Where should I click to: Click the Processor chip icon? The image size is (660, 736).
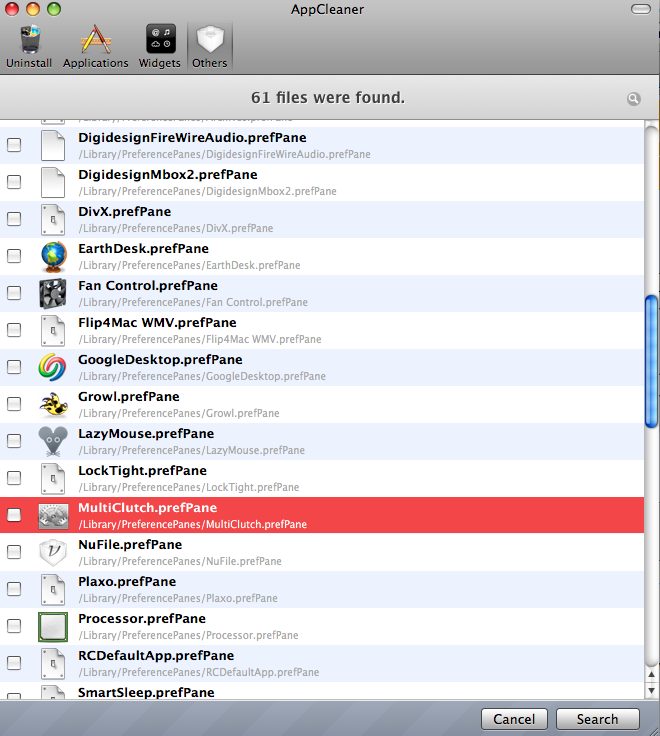tap(53, 627)
